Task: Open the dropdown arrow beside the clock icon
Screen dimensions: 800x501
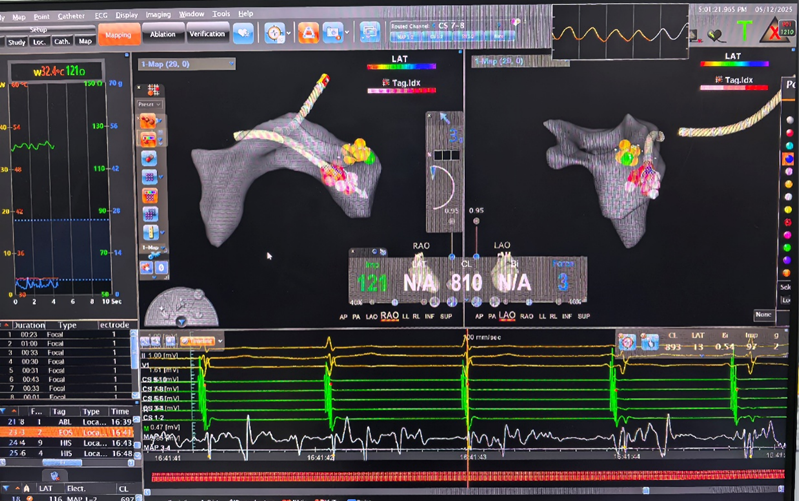Action: pyautogui.click(x=289, y=34)
